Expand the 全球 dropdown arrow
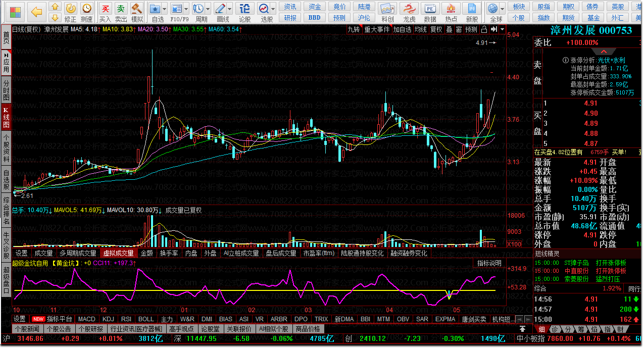This screenshot has width=644, height=348. [x=502, y=9]
